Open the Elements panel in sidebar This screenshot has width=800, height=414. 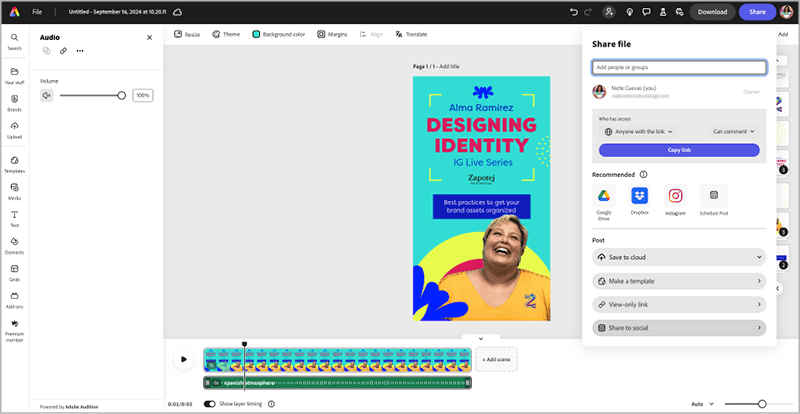pos(14,244)
